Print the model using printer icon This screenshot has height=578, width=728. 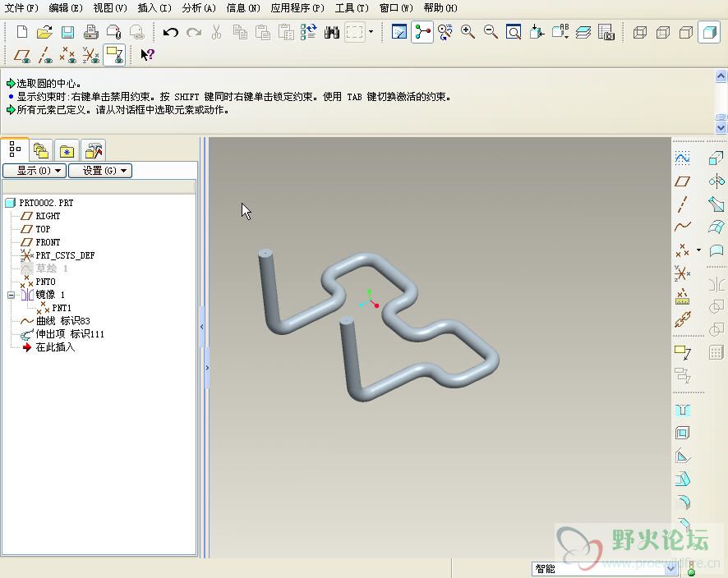(90, 32)
